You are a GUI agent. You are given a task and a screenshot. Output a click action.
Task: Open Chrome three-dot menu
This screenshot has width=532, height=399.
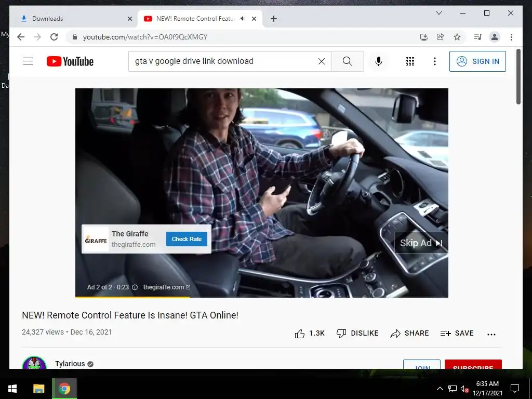[x=511, y=37]
